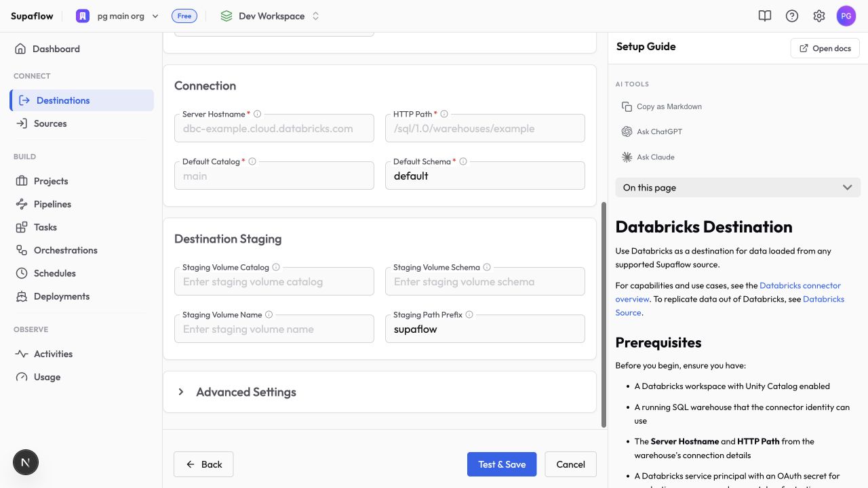This screenshot has width=868, height=488.
Task: Click the Copy as Markdown icon
Action: pyautogui.click(x=627, y=106)
